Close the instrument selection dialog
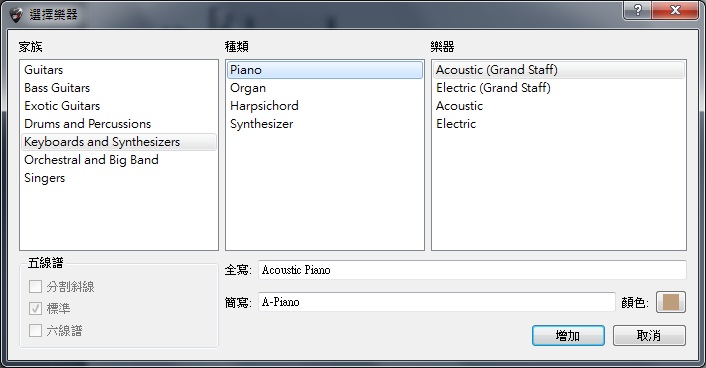This screenshot has height=368, width=706. (675, 11)
